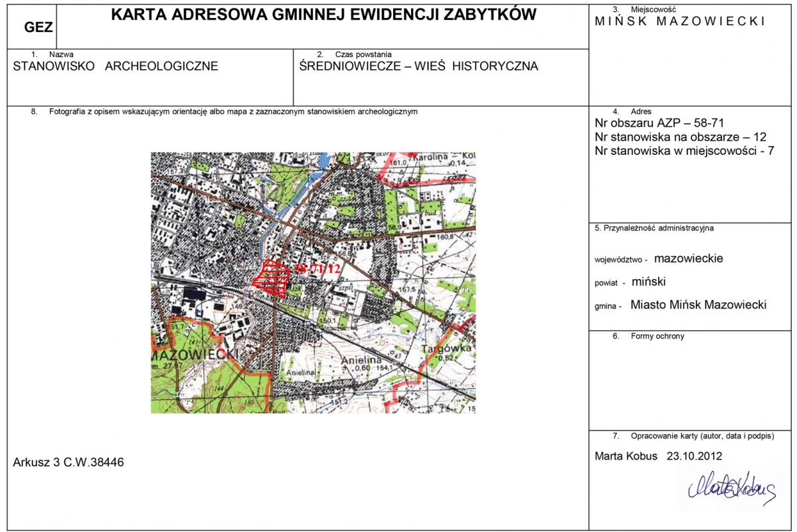797x532 pixels.
Task: Click the Nr stanowiska na obszarze – 12 line
Action: tap(681, 137)
